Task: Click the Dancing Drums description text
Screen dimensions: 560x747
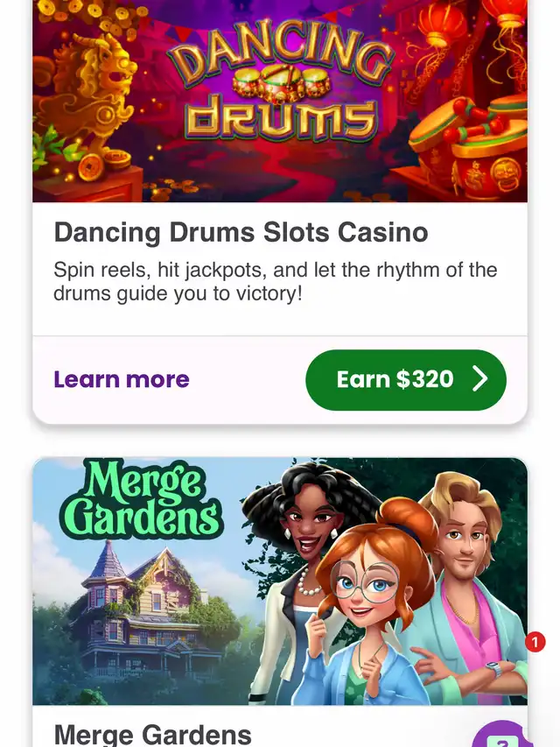Action: click(x=276, y=282)
